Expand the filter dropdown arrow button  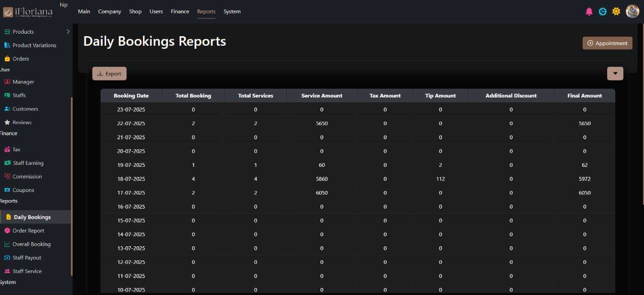point(615,73)
